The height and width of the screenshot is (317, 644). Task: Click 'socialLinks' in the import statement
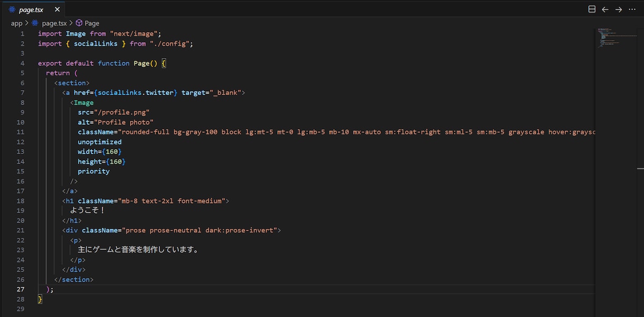96,44
